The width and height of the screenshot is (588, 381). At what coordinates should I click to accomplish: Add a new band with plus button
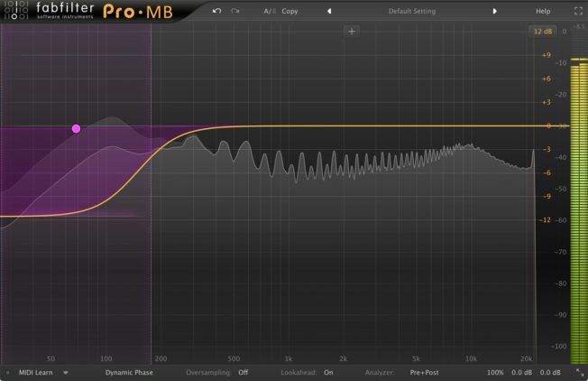[x=352, y=32]
